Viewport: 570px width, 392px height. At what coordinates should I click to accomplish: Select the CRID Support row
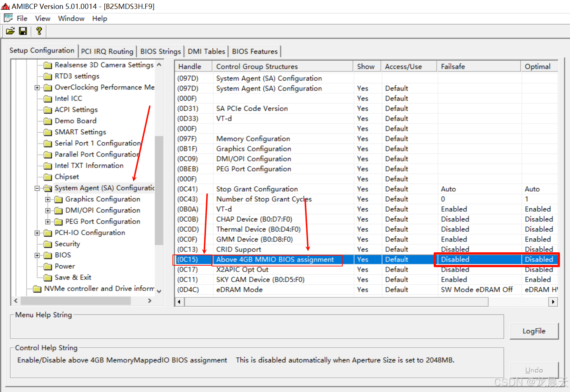(366, 249)
